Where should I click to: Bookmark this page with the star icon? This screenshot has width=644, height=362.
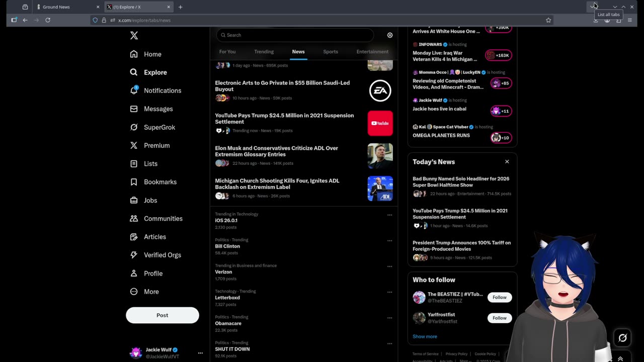(548, 20)
